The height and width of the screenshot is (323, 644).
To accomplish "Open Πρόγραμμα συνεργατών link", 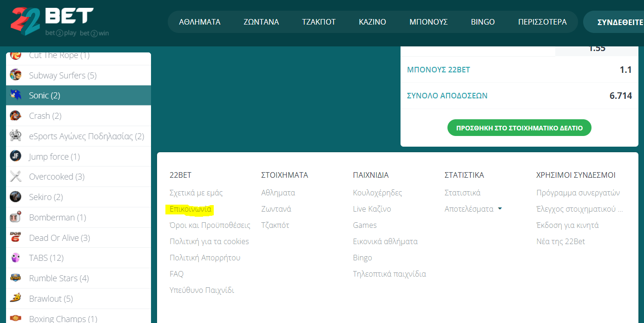I will click(x=578, y=193).
